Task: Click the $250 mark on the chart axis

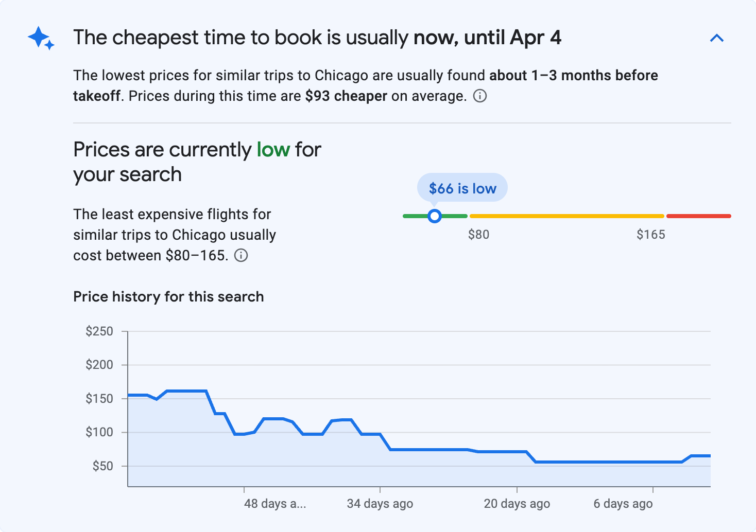Action: coord(100,331)
